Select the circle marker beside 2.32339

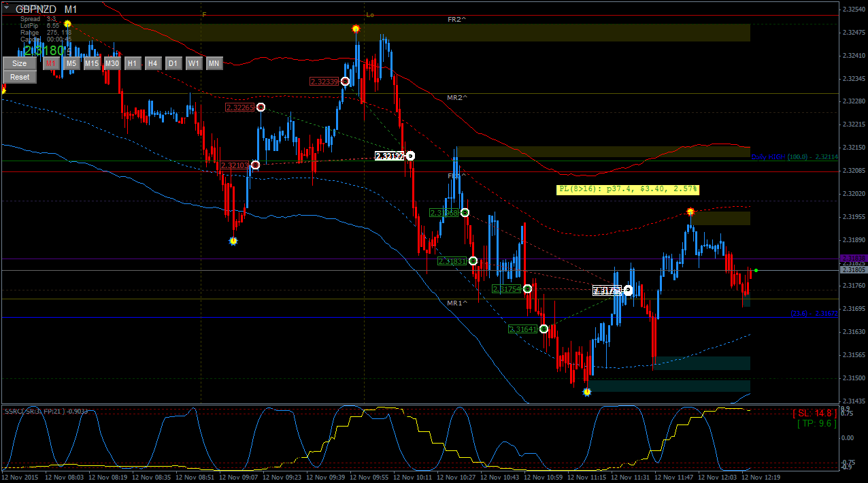[x=345, y=82]
